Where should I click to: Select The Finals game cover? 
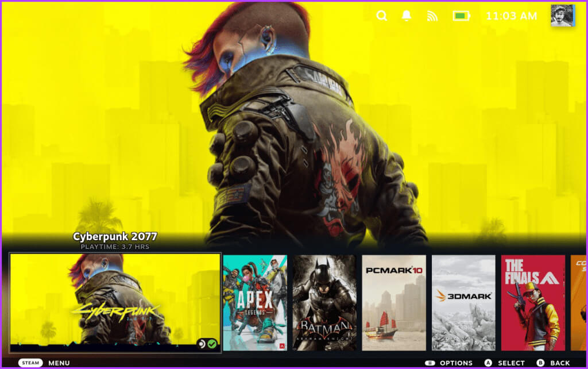533,303
